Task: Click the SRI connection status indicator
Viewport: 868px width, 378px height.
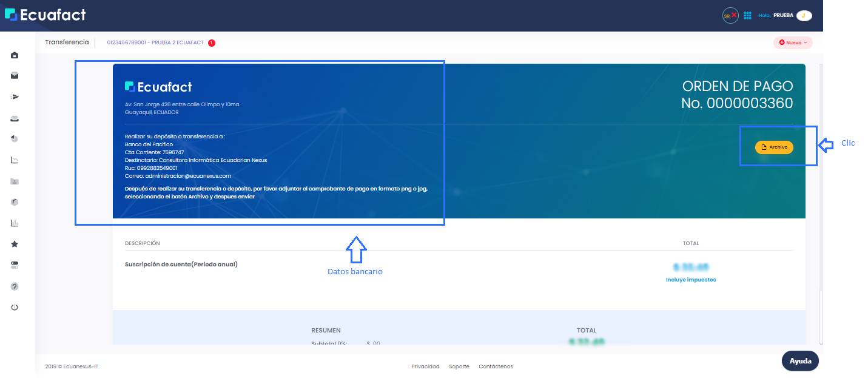Action: [x=730, y=15]
